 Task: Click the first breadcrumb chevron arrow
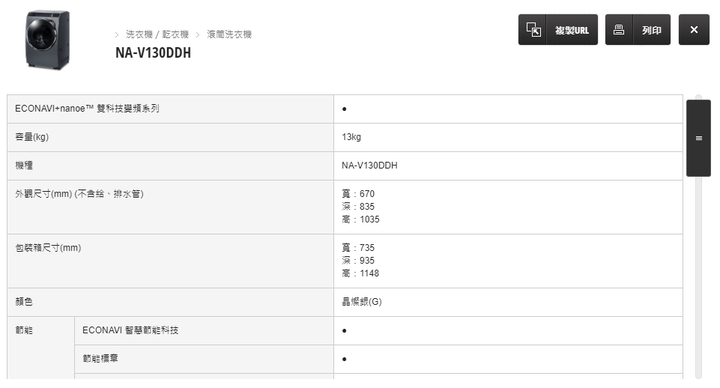tap(117, 35)
